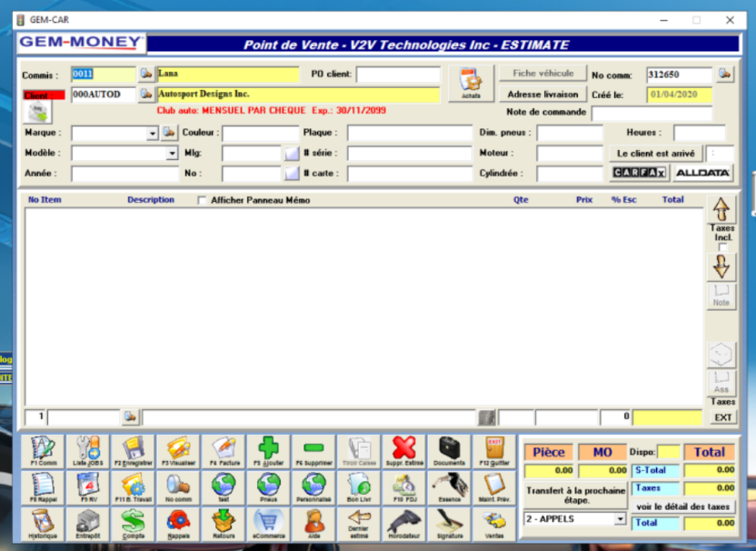Click the Plaque input field
Screen dimensions: 756x551
(410, 133)
